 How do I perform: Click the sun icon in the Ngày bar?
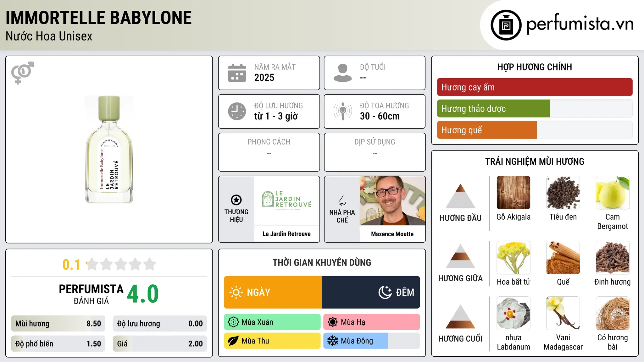(x=236, y=292)
